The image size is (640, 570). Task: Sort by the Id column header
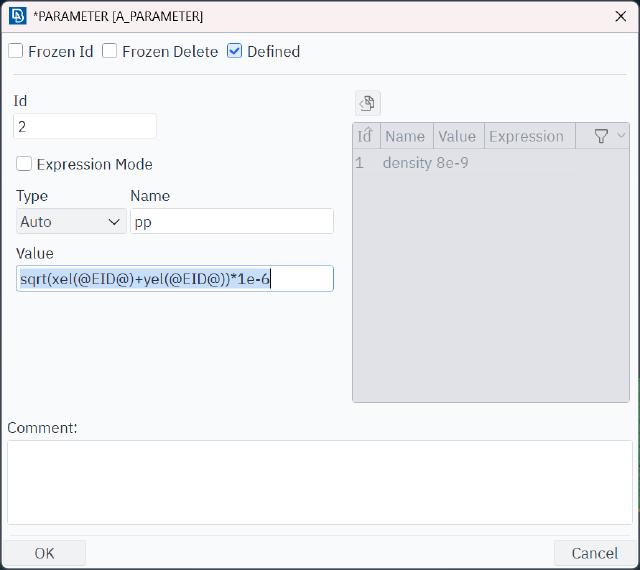coord(365,136)
